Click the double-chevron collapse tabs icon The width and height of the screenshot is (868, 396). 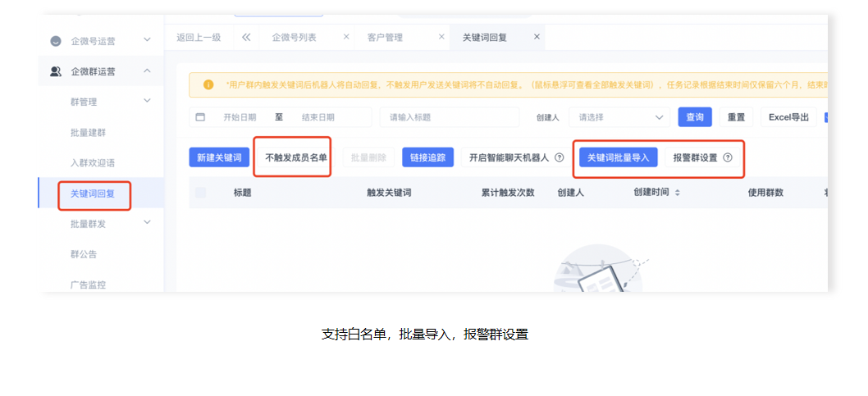coord(246,38)
